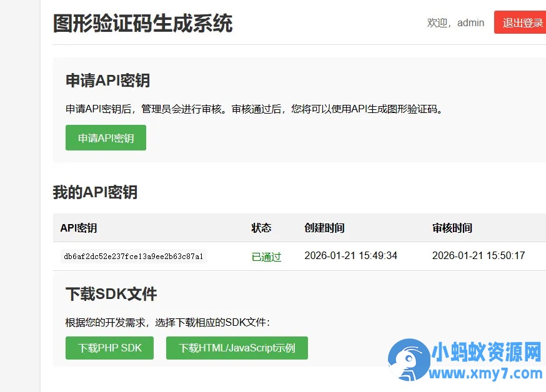
Task: Click the 退出登录 logout button
Action: 520,22
